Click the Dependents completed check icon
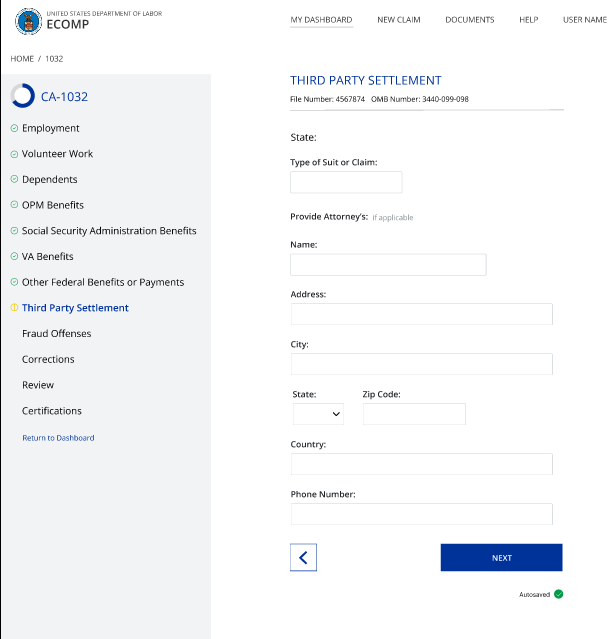The height and width of the screenshot is (639, 616). coord(14,180)
